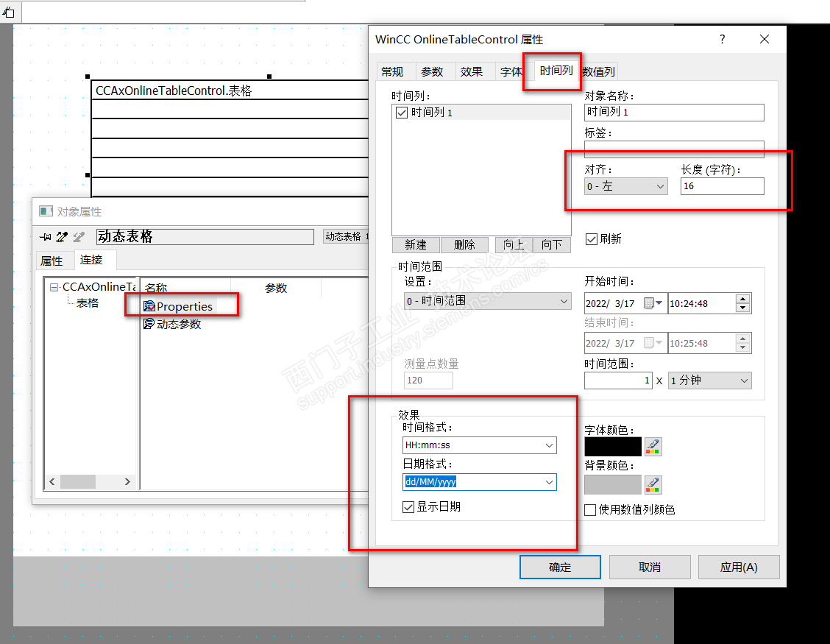This screenshot has height=644, width=830.
Task: Click the help question mark in dialog title
Action: [x=722, y=39]
